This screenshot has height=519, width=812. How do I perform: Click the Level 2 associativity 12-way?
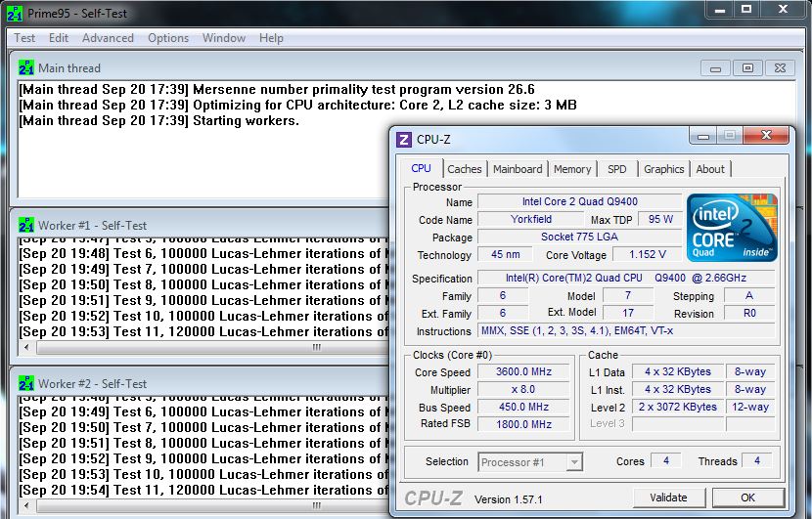click(x=749, y=407)
